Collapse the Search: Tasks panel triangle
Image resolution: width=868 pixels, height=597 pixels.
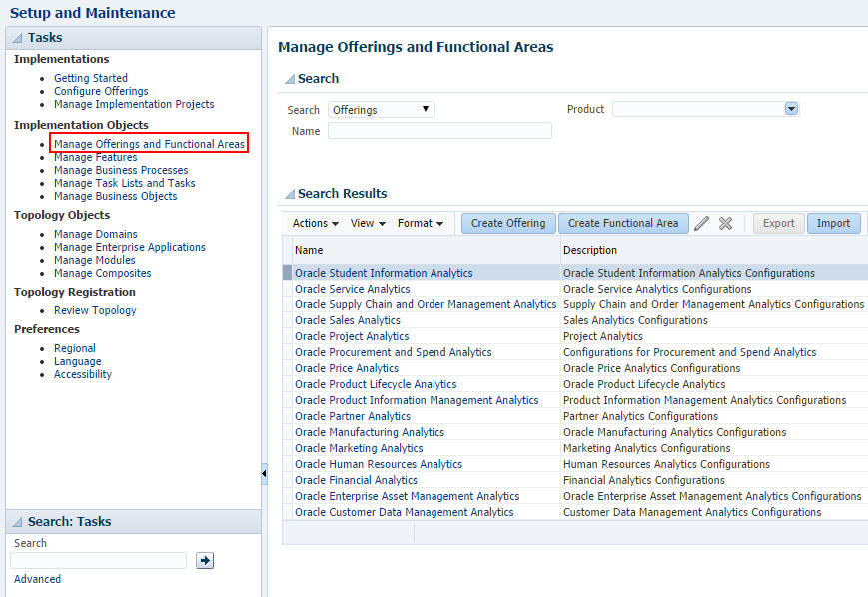tap(17, 522)
